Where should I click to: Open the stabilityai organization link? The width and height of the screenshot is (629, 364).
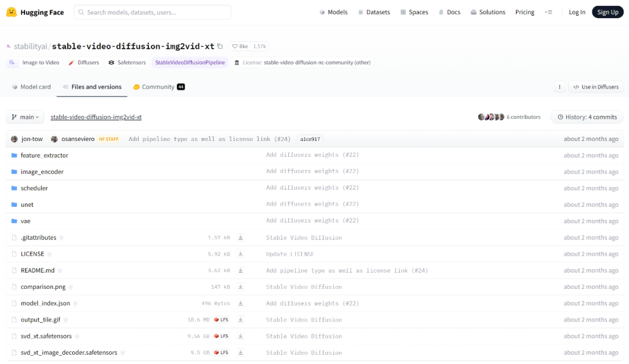coord(30,47)
